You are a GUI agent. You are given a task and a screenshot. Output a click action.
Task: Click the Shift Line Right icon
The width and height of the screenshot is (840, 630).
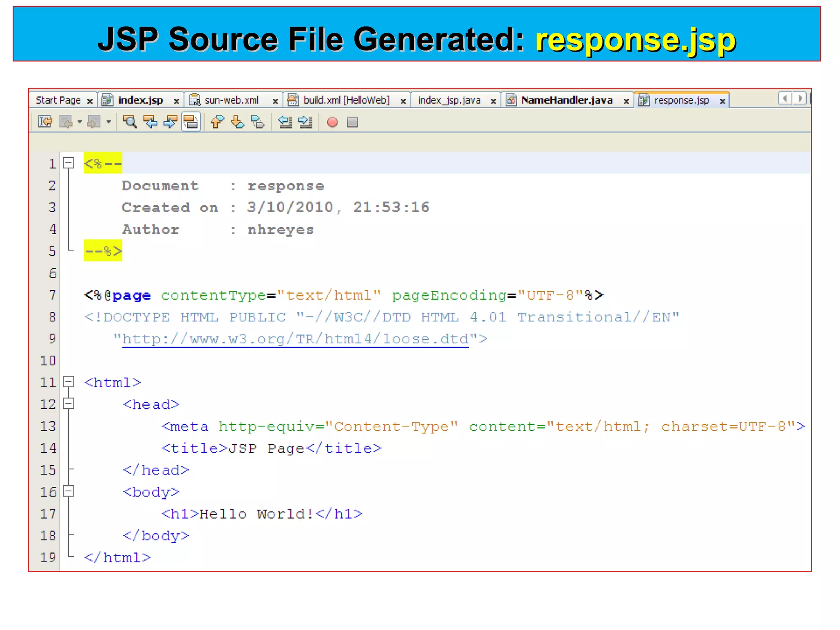(x=306, y=122)
